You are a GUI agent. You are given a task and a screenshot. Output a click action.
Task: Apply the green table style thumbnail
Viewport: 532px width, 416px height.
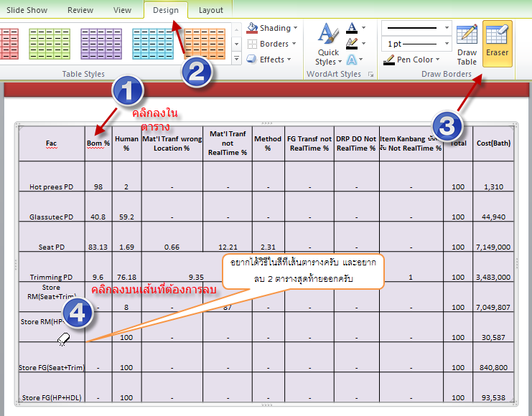click(49, 44)
